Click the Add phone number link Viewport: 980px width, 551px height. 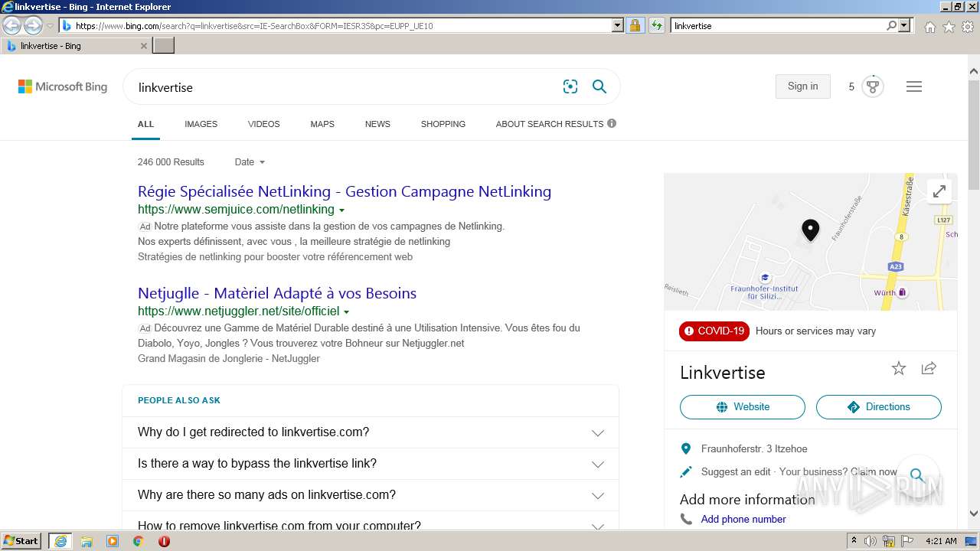tap(743, 519)
